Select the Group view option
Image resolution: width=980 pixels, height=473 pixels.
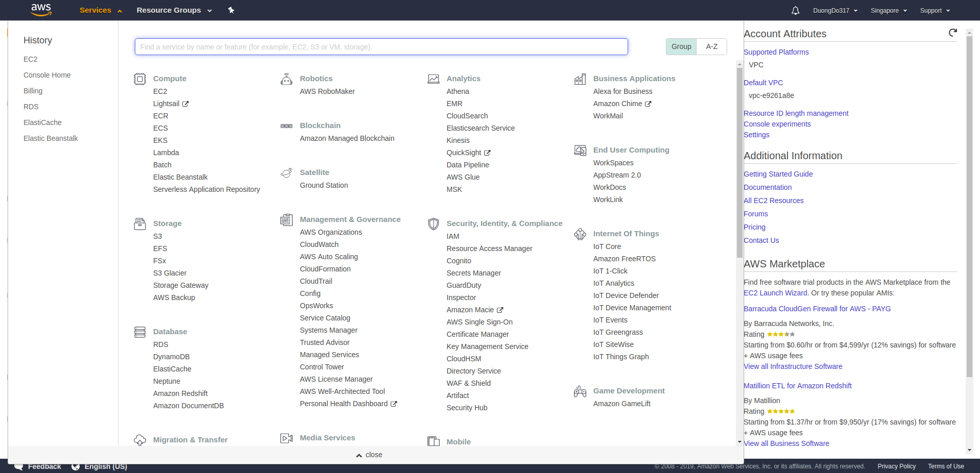pos(681,46)
